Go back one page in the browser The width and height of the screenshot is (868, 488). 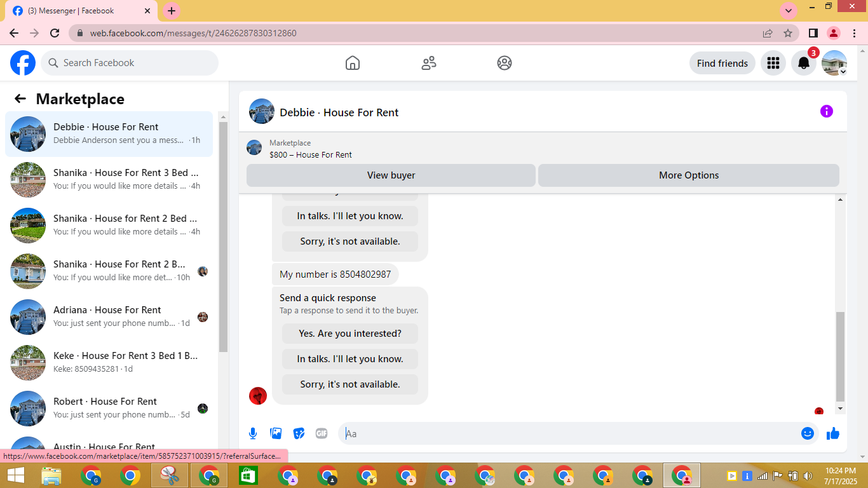[14, 33]
